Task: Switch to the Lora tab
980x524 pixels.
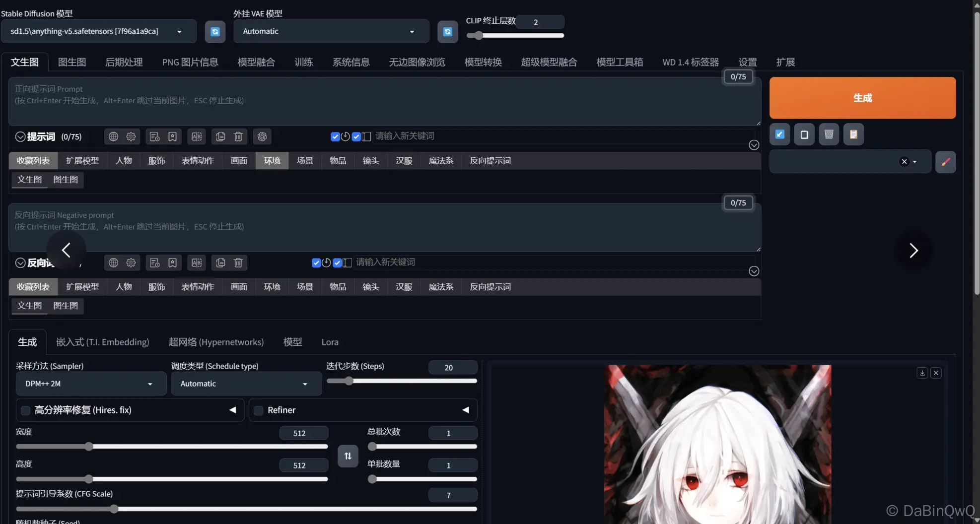Action: [330, 342]
